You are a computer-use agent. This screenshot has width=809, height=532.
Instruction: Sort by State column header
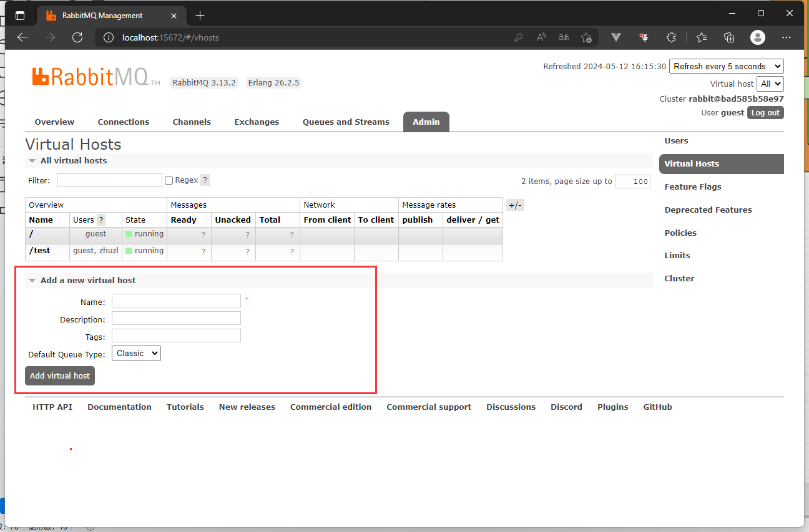pyautogui.click(x=135, y=220)
